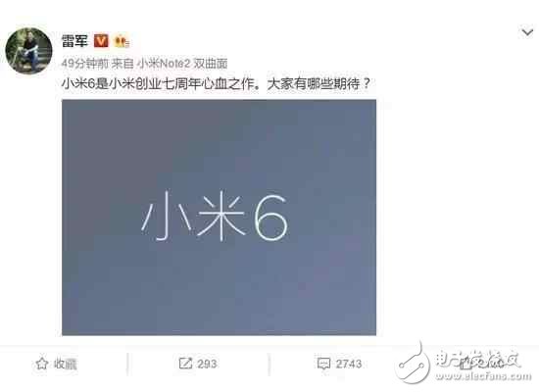539x392 pixels.
Task: Click the post text about 小米6
Action: pyautogui.click(x=216, y=83)
